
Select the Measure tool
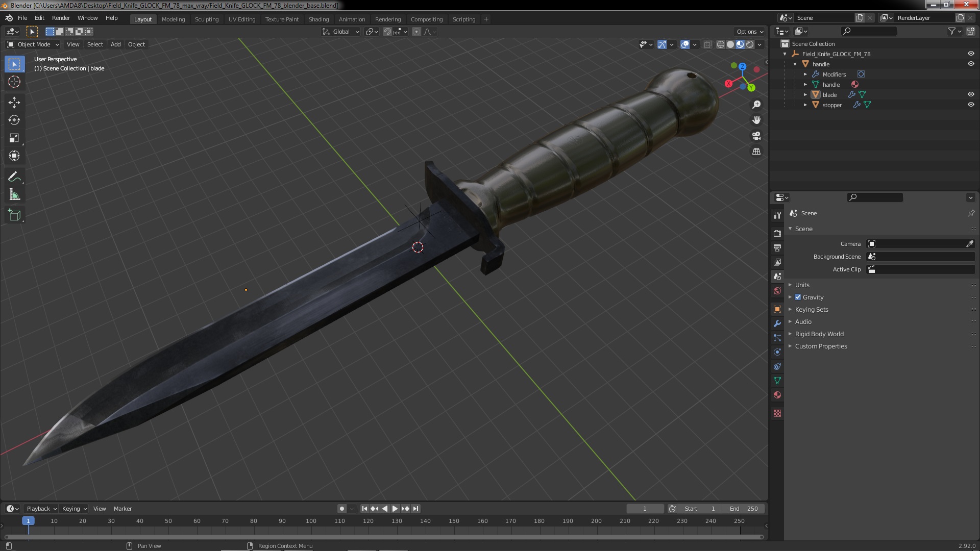[14, 195]
